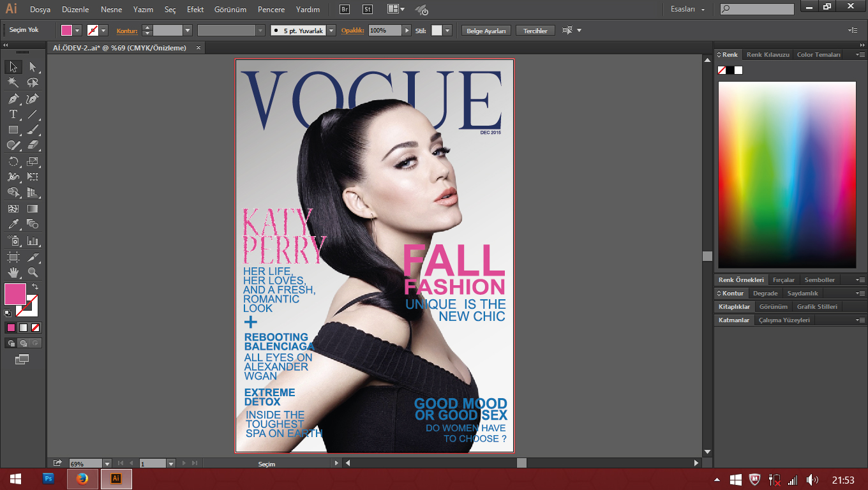Click the Belge Ayarları button
The image size is (868, 490).
tap(486, 31)
